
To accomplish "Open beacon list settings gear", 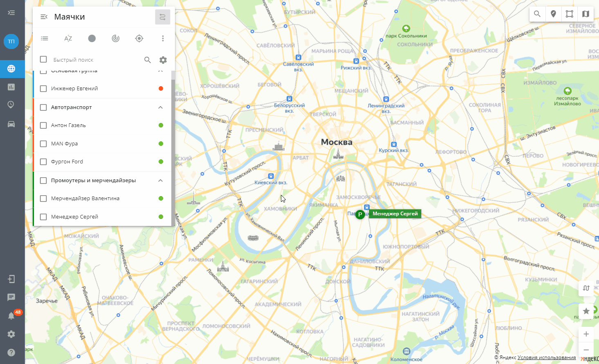I will [163, 60].
